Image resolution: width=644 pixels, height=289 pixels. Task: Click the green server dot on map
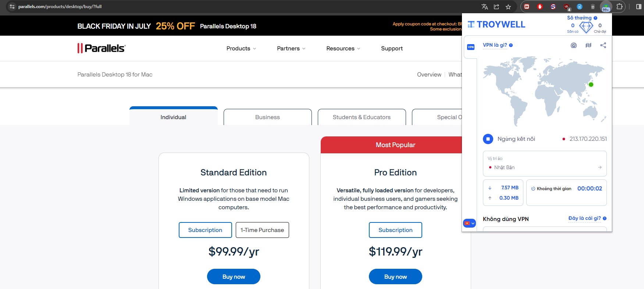(591, 85)
